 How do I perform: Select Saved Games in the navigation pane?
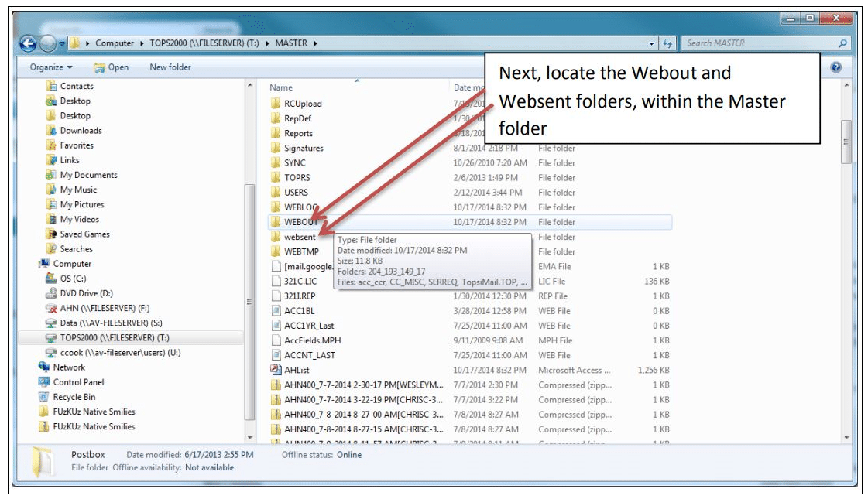(84, 234)
